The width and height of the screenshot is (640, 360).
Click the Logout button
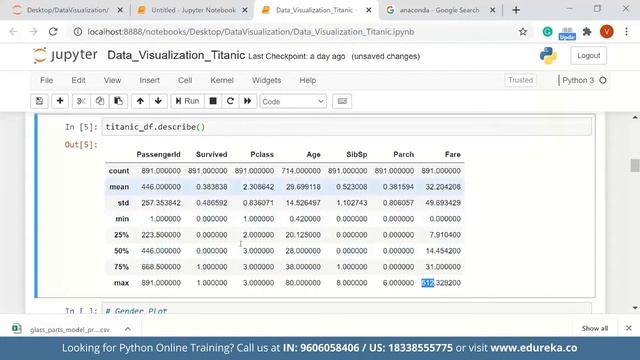click(x=588, y=56)
